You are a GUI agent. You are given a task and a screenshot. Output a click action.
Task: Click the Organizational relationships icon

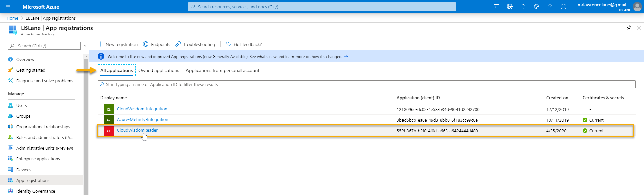[10, 127]
